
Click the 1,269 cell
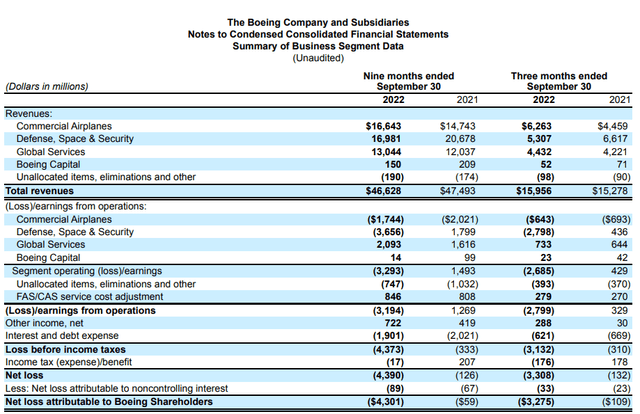tap(463, 311)
